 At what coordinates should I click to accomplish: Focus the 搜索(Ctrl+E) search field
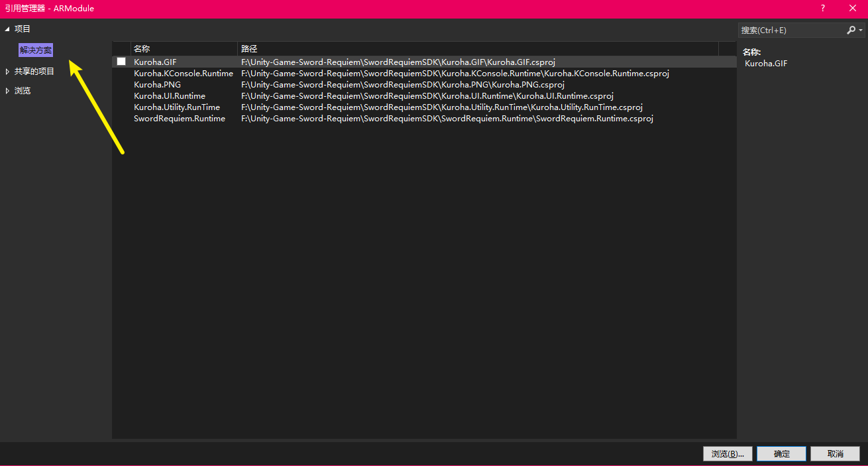(x=791, y=30)
